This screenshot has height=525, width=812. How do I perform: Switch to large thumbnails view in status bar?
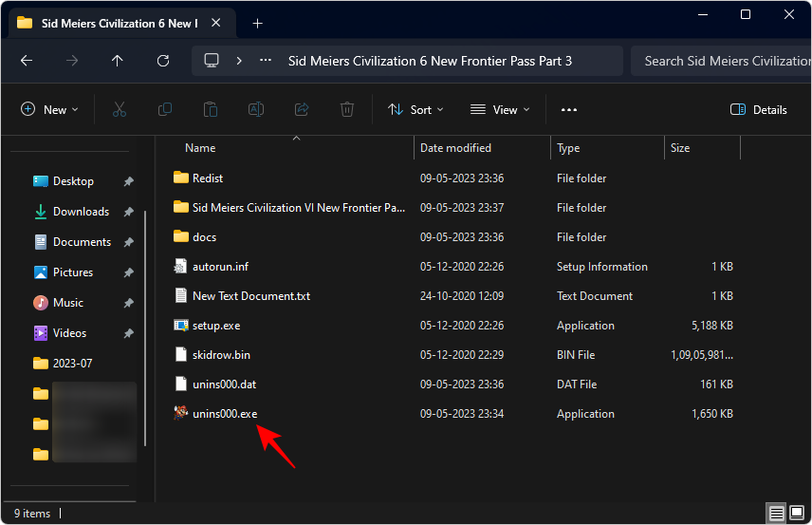click(x=797, y=513)
